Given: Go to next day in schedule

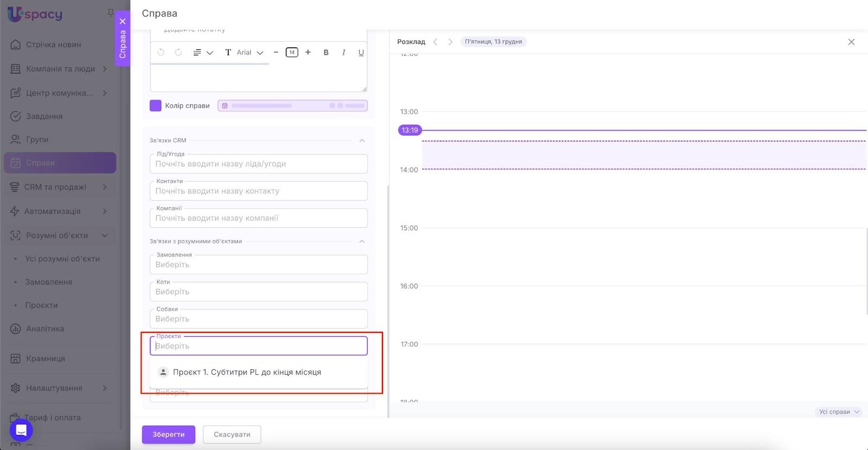Looking at the screenshot, I should click(x=450, y=42).
